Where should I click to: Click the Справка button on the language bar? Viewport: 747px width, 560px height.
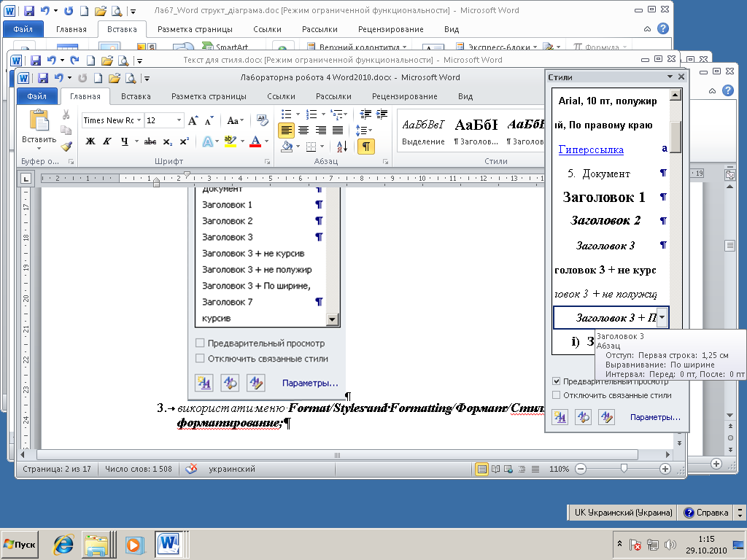706,513
